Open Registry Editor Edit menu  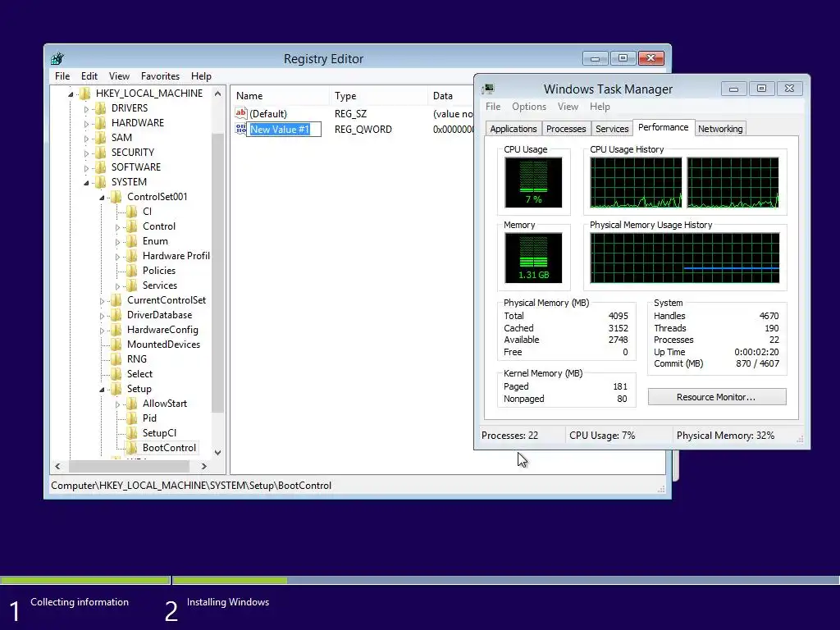point(89,76)
